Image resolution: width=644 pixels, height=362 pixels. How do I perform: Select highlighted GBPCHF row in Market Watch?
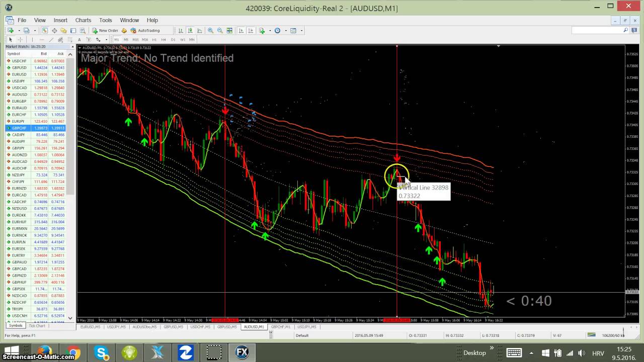[35, 128]
